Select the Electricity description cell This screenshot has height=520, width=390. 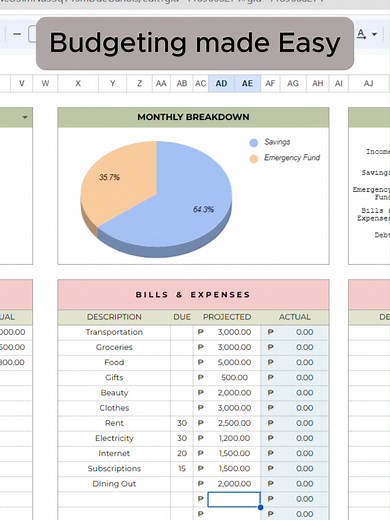pos(114,438)
